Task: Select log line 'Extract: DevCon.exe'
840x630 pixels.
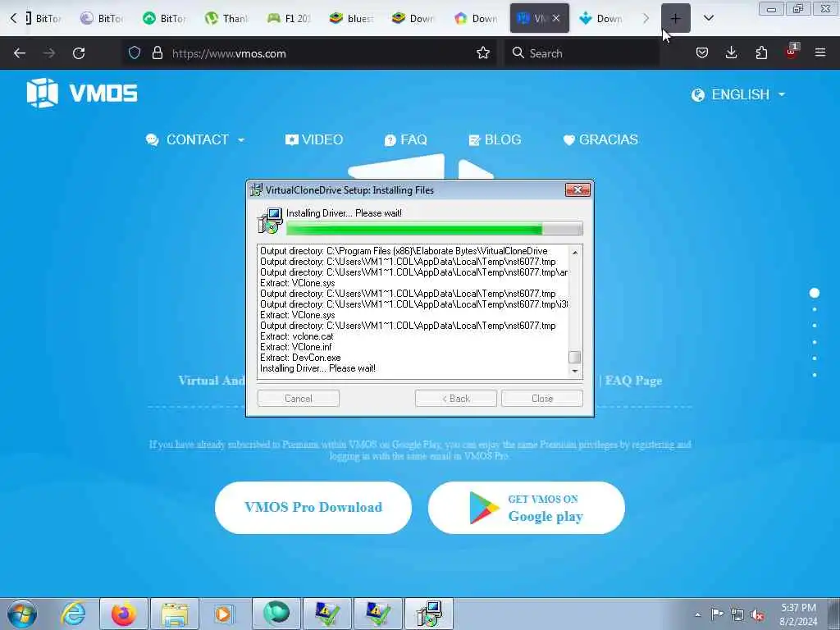Action: click(300, 358)
